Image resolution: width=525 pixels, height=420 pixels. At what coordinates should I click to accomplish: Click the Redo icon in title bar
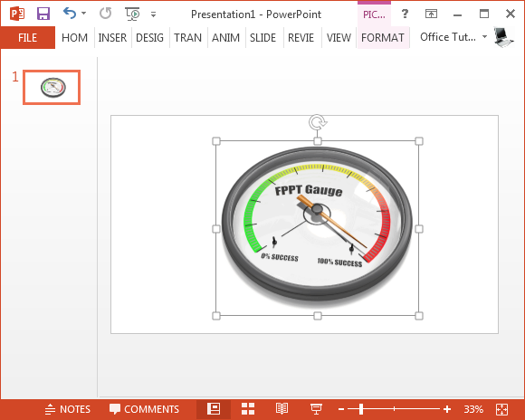point(106,14)
